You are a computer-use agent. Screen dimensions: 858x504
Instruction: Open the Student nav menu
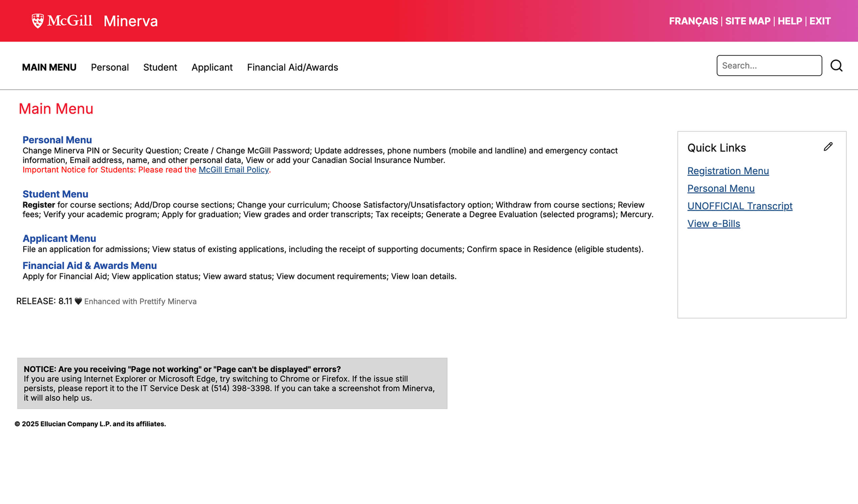(x=160, y=67)
